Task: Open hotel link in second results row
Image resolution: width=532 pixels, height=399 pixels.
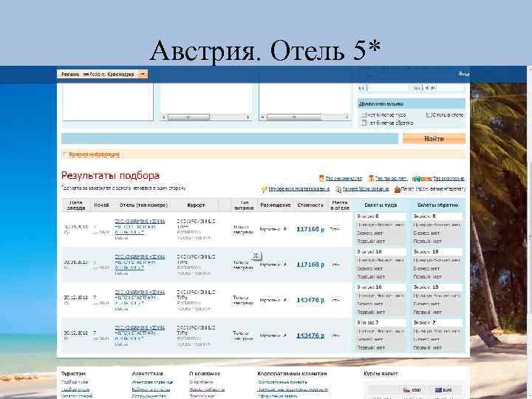Action: coord(140,262)
